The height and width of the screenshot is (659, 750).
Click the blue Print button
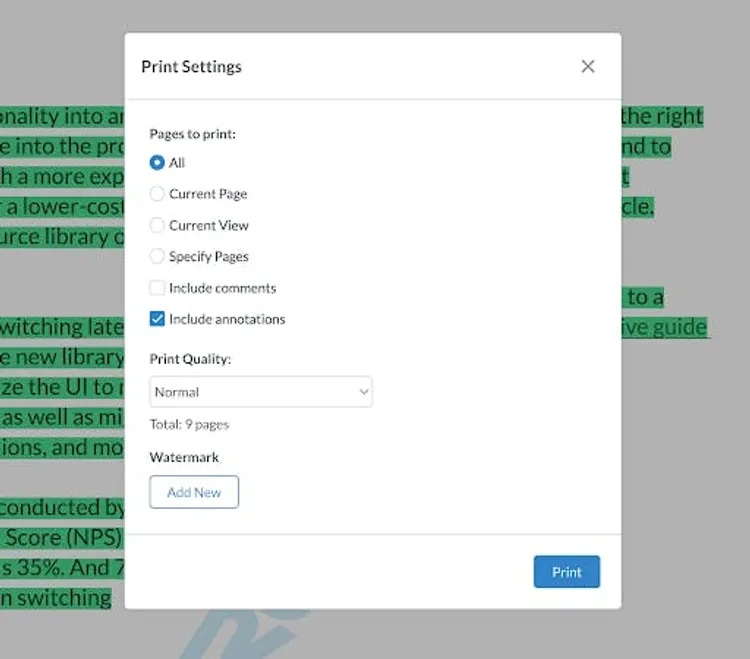tap(567, 572)
